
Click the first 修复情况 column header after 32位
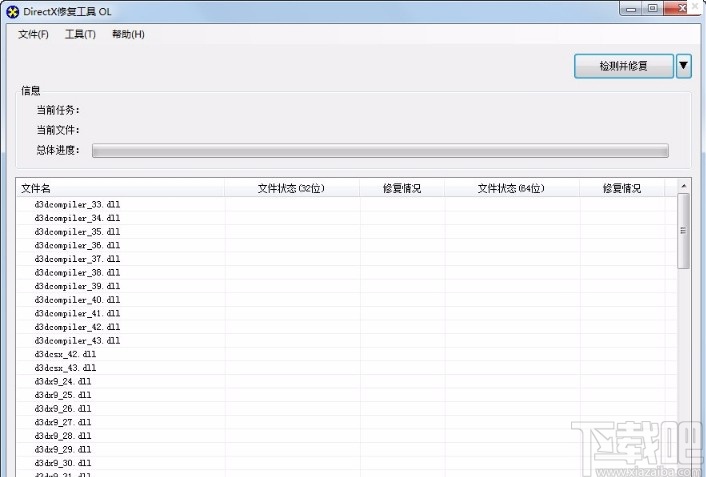point(402,188)
